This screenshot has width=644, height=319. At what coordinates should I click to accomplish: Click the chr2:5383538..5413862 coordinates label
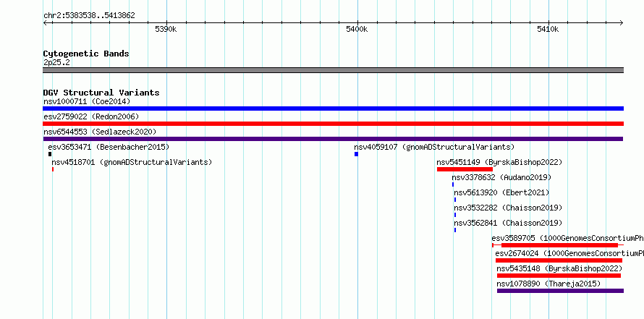pos(89,16)
